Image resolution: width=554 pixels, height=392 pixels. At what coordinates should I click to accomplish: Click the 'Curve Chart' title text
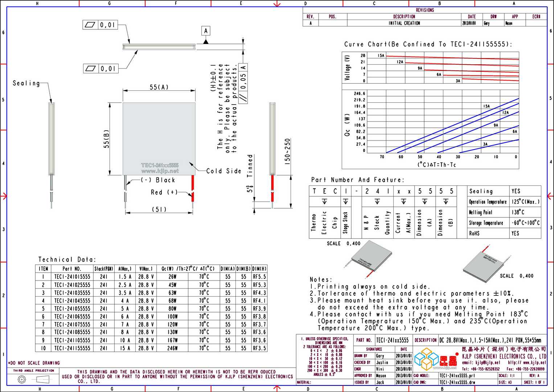point(428,44)
